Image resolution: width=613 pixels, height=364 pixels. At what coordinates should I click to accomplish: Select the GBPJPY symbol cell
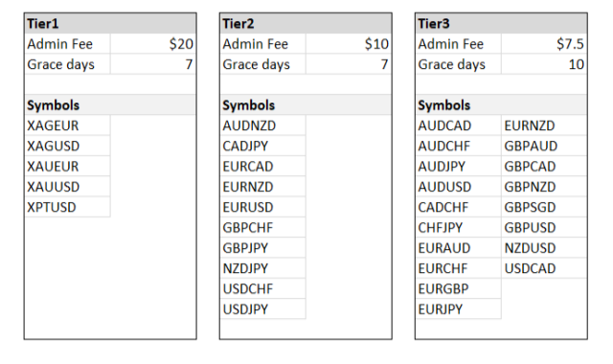coord(262,248)
